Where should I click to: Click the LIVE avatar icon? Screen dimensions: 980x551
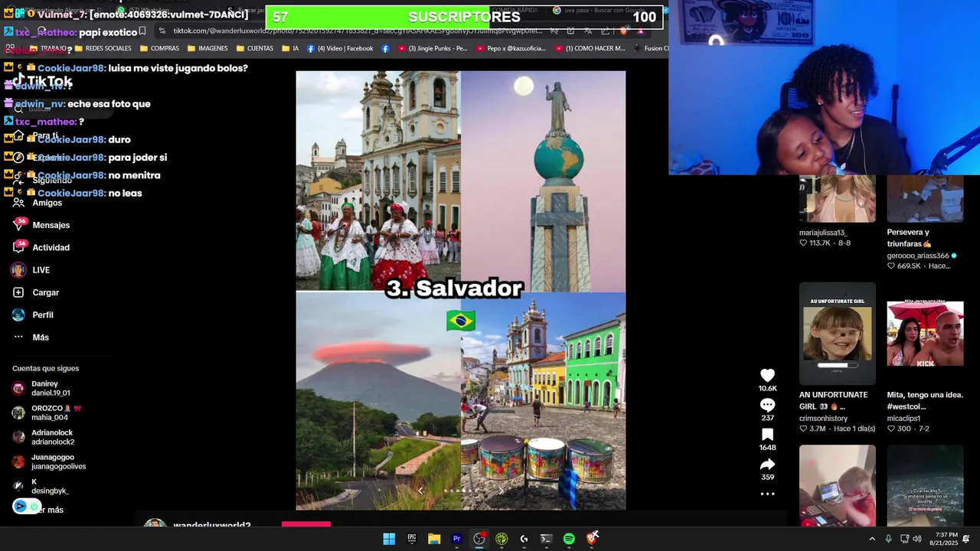18,270
